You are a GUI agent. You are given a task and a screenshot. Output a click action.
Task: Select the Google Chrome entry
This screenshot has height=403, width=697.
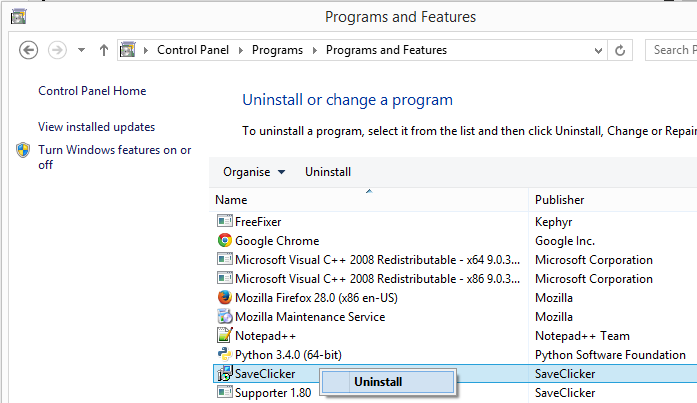click(277, 241)
